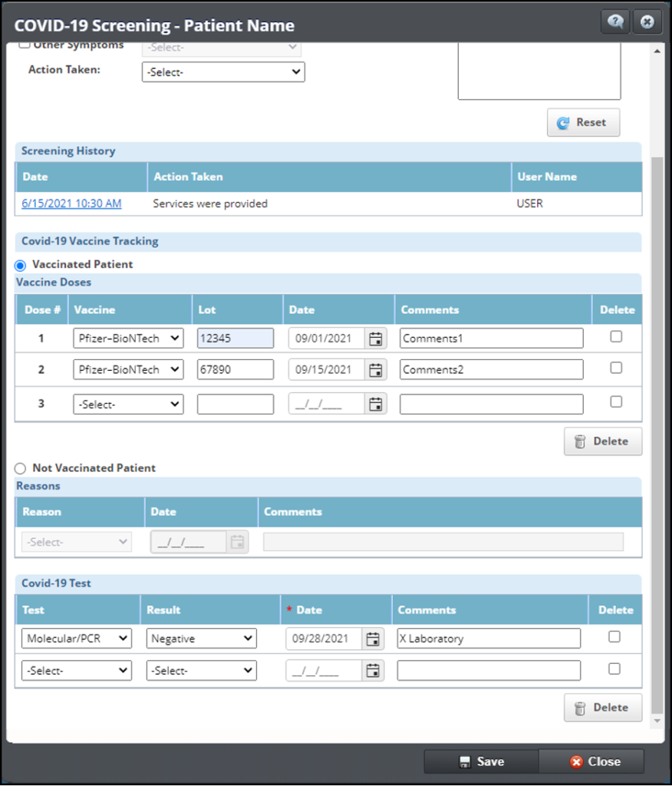Open calendar picker for dose 1 date
Image resolution: width=672 pixels, height=786 pixels.
[x=375, y=339]
